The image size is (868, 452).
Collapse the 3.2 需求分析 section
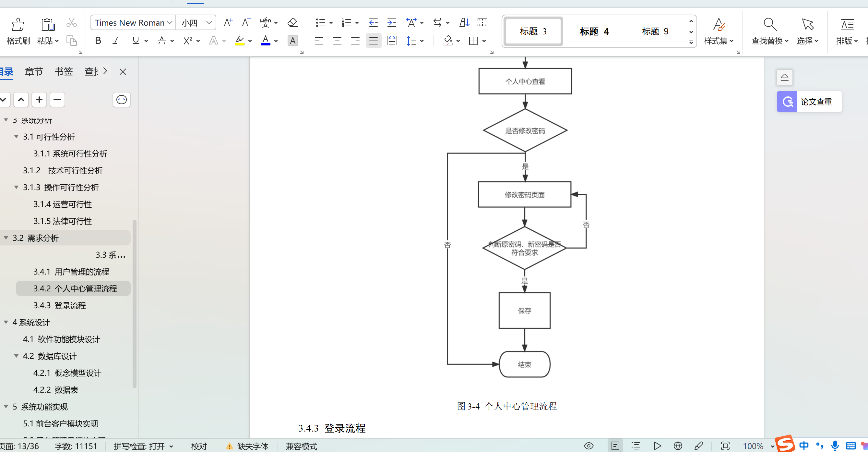(6, 238)
